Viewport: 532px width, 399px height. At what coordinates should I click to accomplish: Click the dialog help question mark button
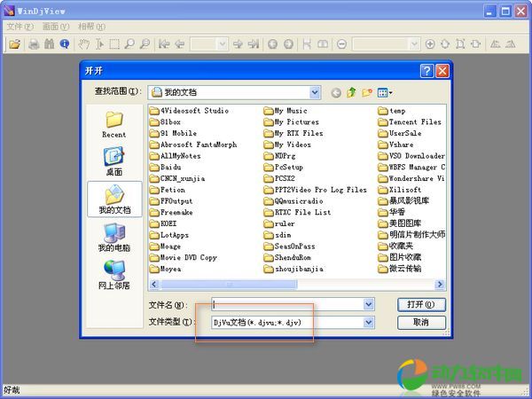[426, 70]
